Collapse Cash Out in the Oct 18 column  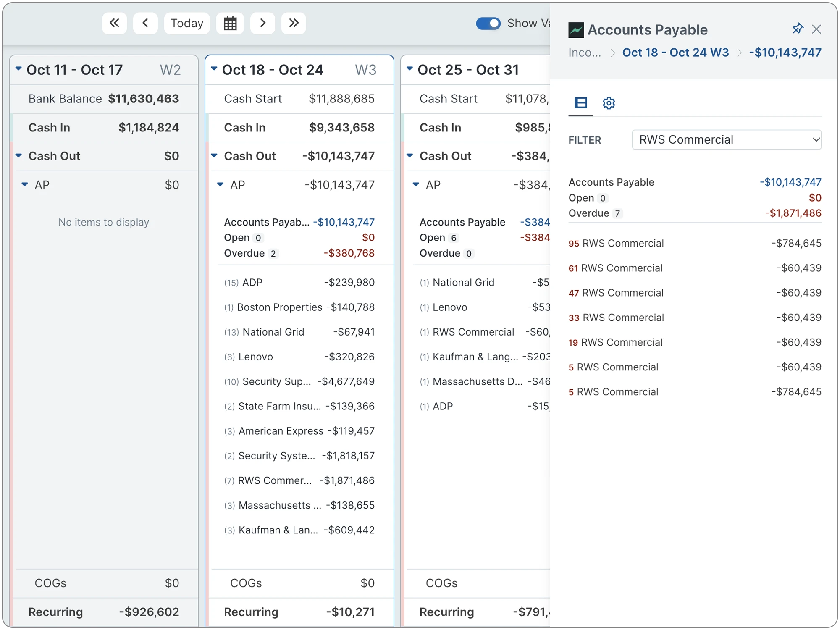(214, 155)
